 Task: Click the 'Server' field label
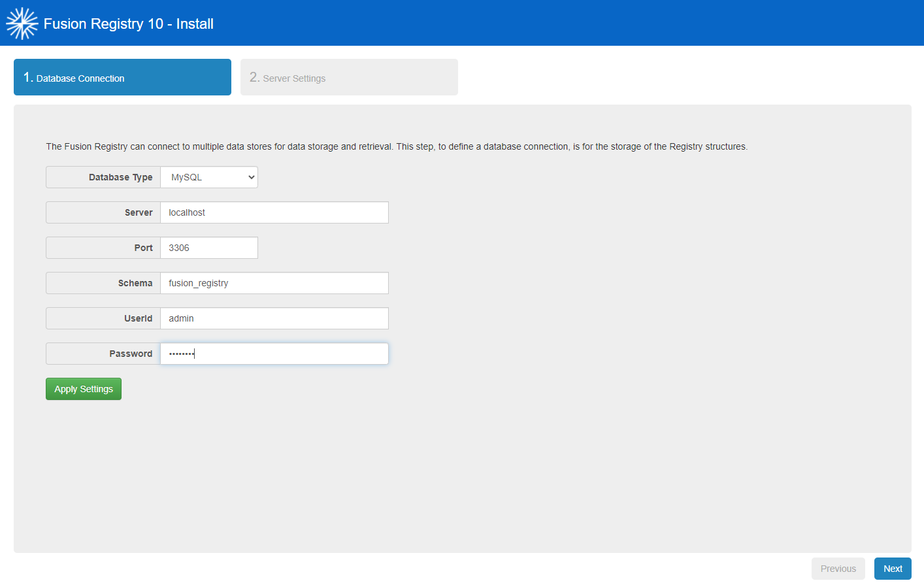pyautogui.click(x=139, y=212)
